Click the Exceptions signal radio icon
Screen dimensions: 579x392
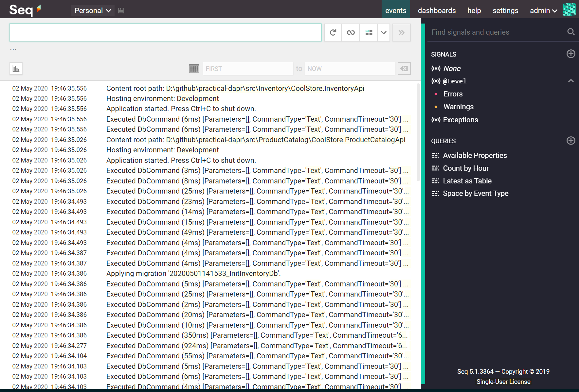tap(436, 120)
